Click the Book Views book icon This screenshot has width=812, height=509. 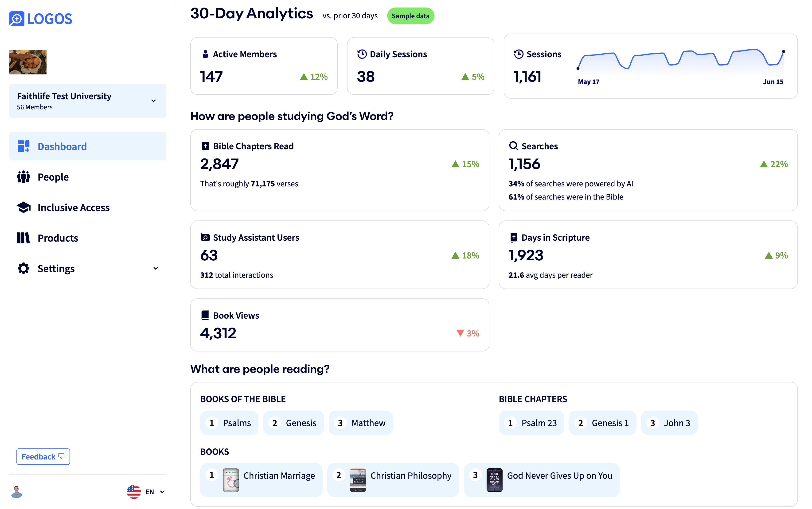(205, 316)
